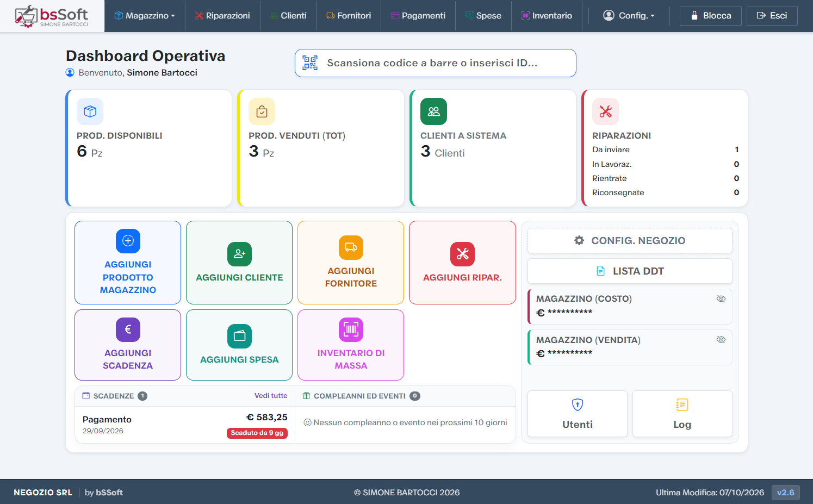
Task: Click the orange truck Aggiungi Fornitore icon
Action: point(351,247)
